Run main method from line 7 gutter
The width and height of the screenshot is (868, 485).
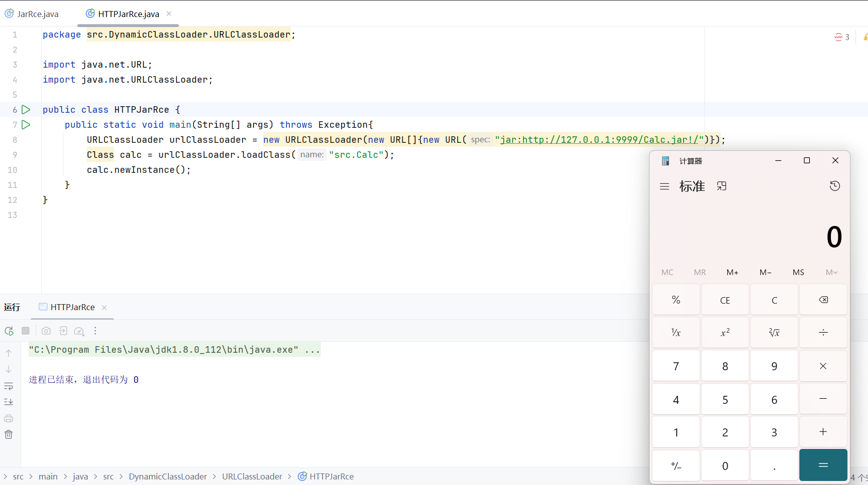click(26, 125)
